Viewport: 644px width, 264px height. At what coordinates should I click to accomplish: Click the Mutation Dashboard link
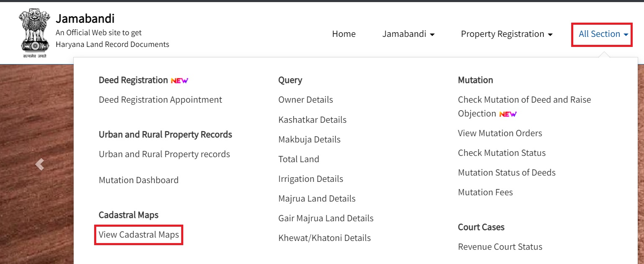tap(139, 180)
